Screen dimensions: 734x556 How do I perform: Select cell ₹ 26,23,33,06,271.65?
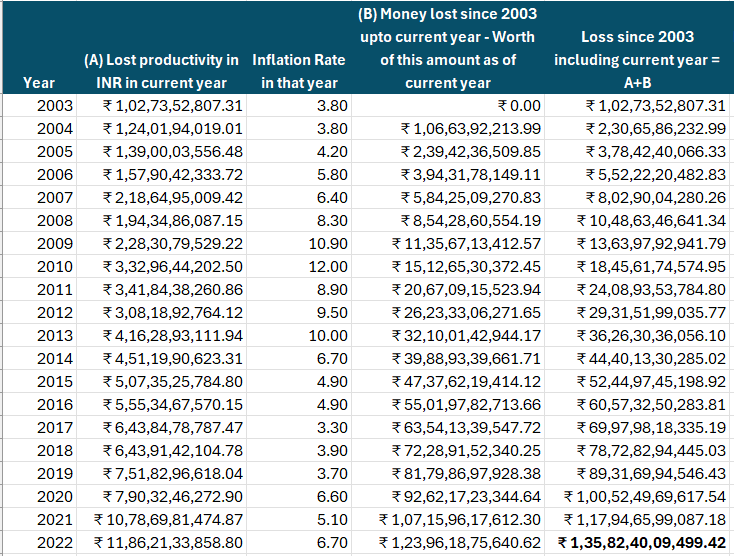448,313
